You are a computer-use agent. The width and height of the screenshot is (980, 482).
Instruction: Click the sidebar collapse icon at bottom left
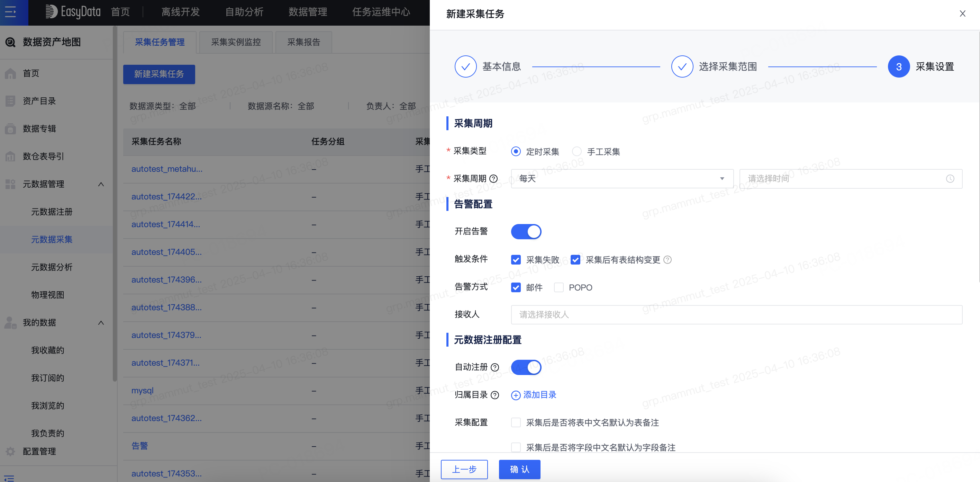point(9,478)
